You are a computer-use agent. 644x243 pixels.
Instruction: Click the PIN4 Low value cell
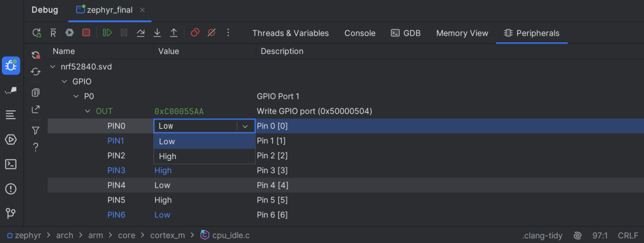click(162, 185)
